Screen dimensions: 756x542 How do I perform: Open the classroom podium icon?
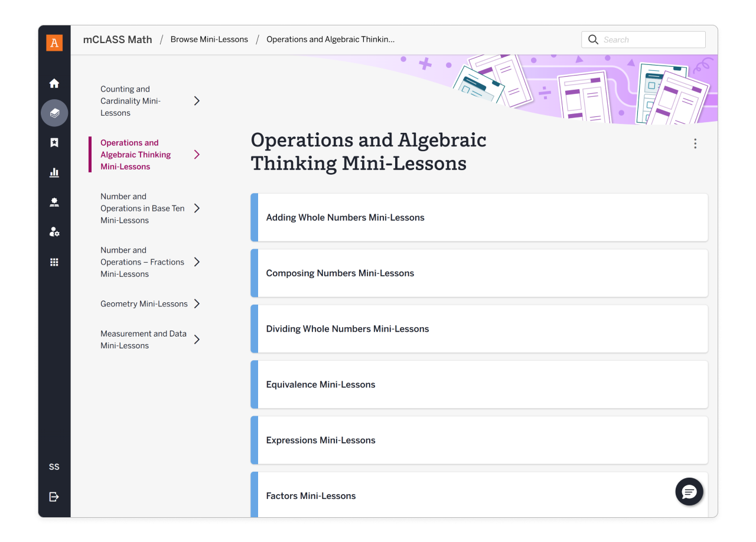pos(54,202)
